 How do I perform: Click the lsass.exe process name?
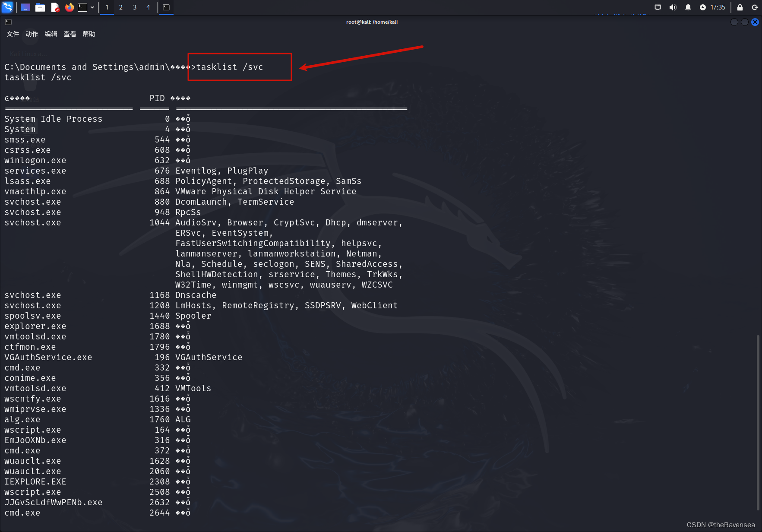28,181
